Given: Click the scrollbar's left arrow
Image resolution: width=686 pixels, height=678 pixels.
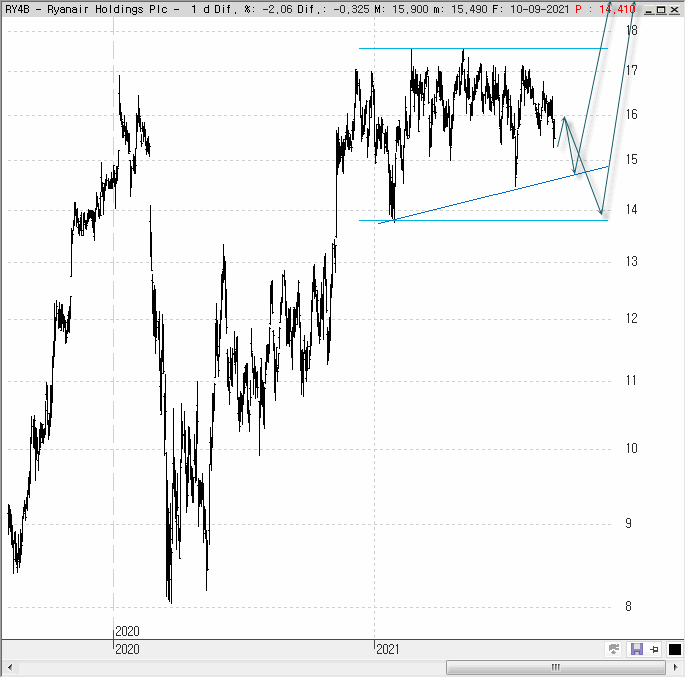Looking at the screenshot, I should [10, 668].
